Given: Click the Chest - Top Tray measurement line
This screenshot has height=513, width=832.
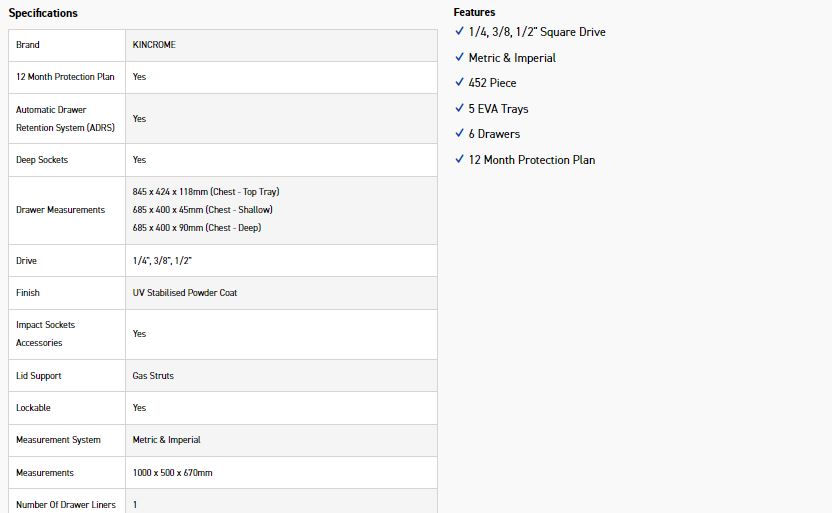Looking at the screenshot, I should point(212,191).
